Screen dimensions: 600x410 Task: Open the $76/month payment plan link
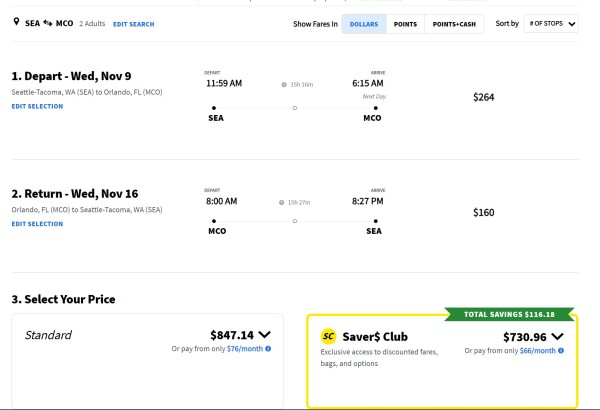pyautogui.click(x=244, y=349)
